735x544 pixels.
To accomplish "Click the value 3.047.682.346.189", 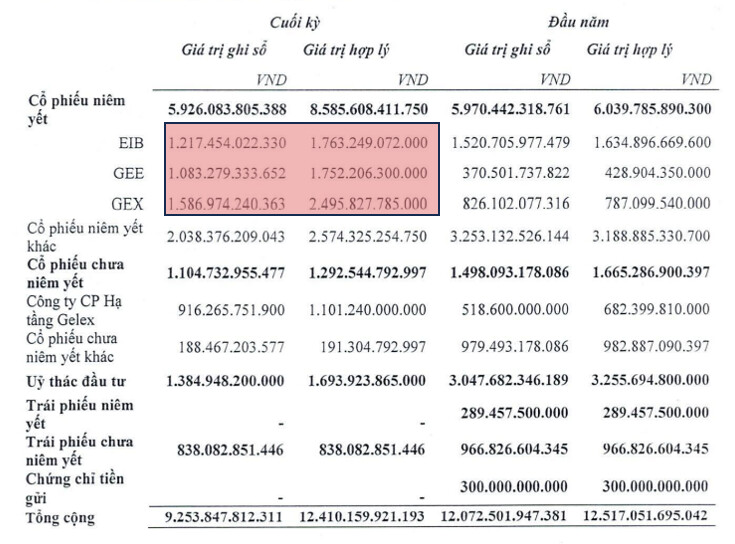I will tap(514, 381).
